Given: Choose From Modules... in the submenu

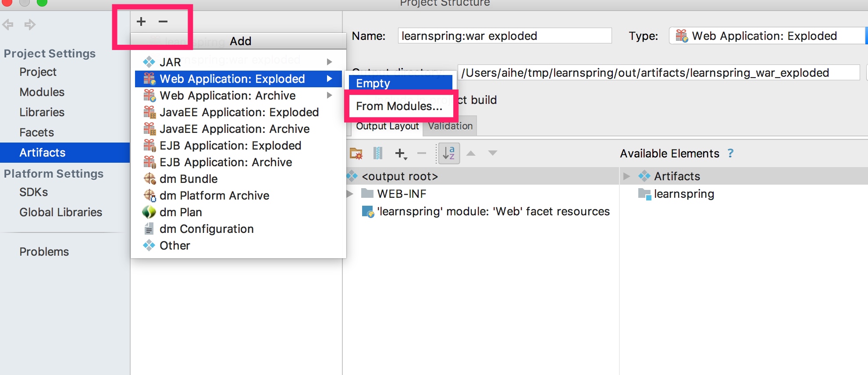Looking at the screenshot, I should tap(399, 106).
